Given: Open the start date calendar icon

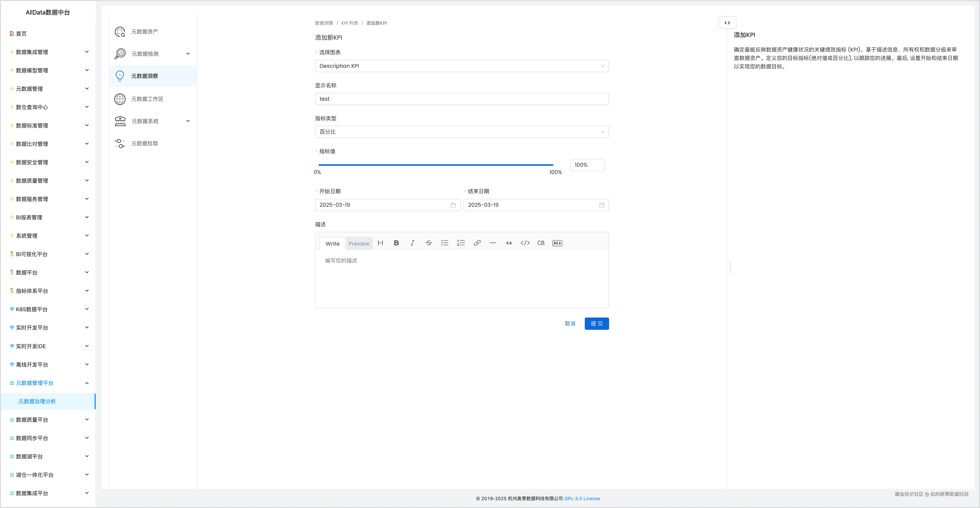Looking at the screenshot, I should pyautogui.click(x=453, y=205).
